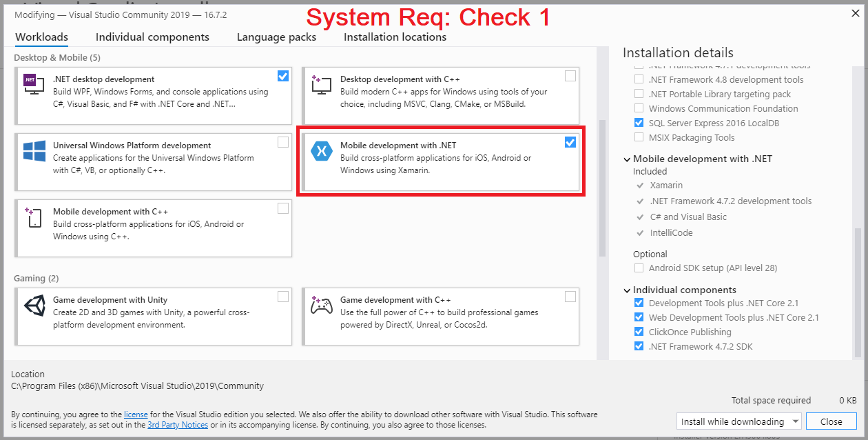Click the IntelliCode included component text

tap(671, 232)
